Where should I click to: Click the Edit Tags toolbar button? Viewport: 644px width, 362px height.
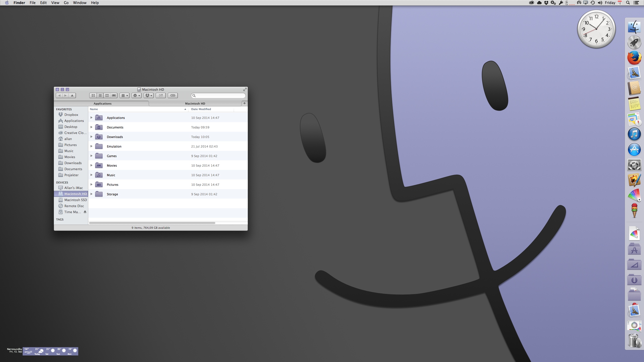[x=173, y=96]
